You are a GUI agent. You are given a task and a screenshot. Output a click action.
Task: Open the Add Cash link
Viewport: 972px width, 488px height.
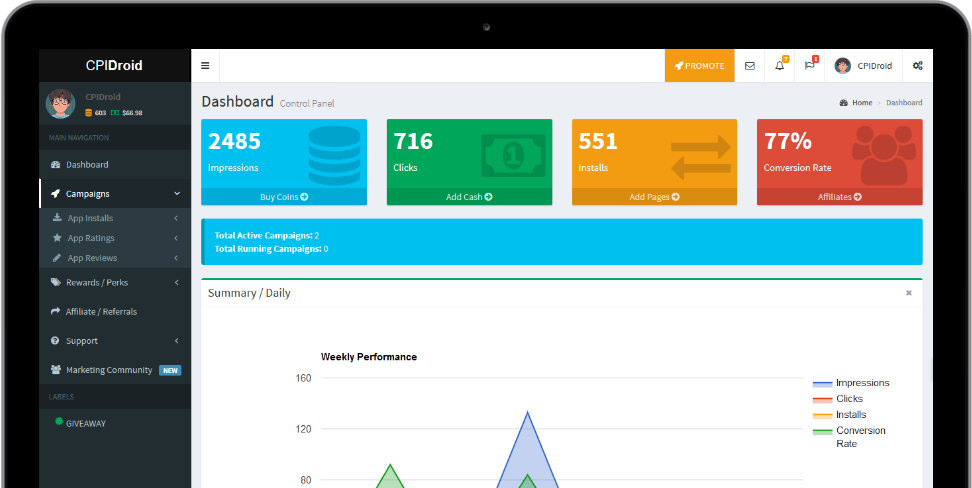tap(469, 197)
